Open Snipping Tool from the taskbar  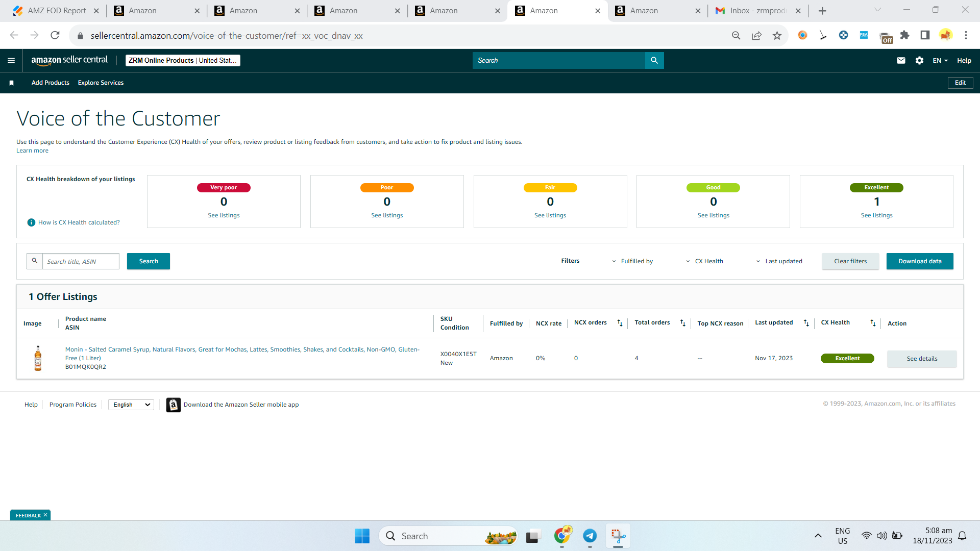tap(618, 536)
